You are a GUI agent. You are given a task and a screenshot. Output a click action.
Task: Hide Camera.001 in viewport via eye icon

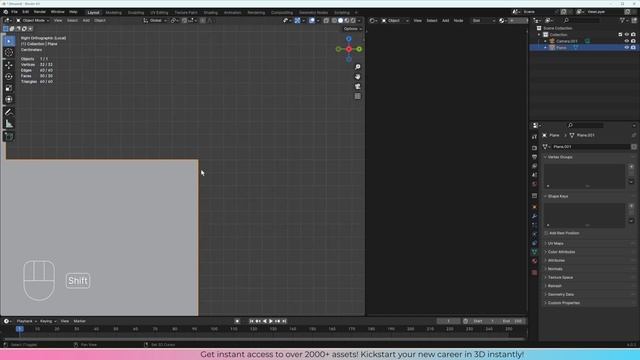(x=627, y=41)
